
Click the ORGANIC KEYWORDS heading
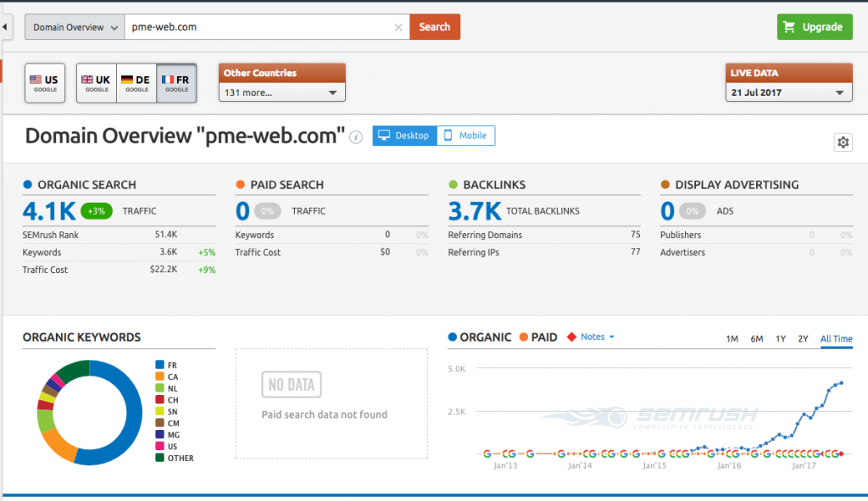click(x=81, y=337)
